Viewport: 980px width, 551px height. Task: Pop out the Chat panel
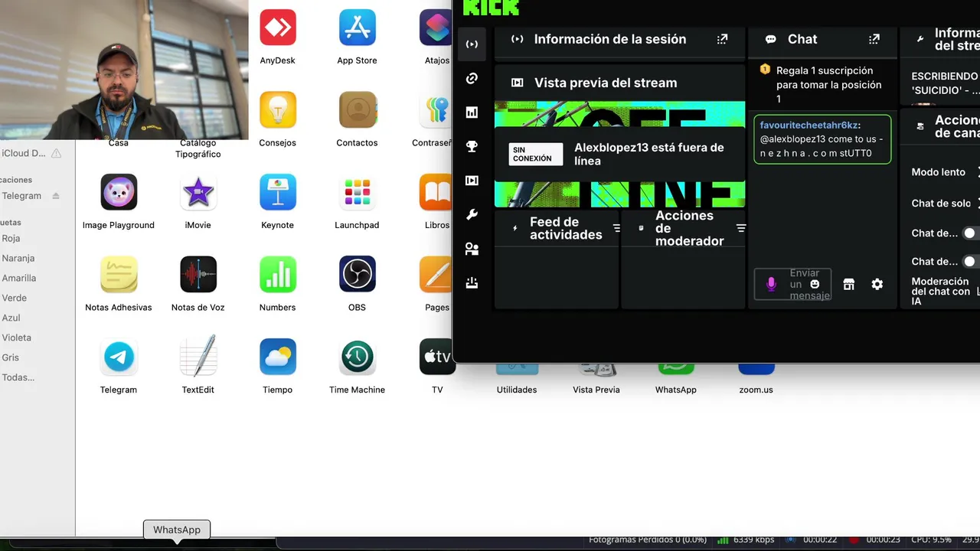[x=874, y=39]
